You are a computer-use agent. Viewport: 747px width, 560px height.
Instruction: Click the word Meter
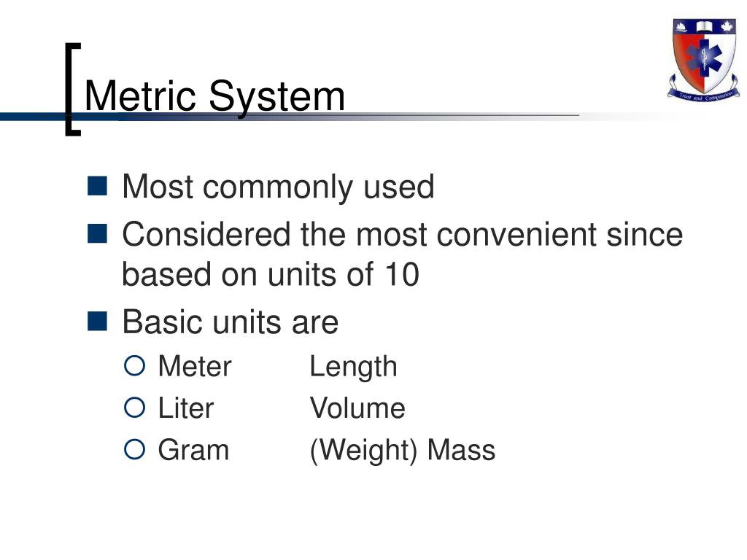coord(194,366)
